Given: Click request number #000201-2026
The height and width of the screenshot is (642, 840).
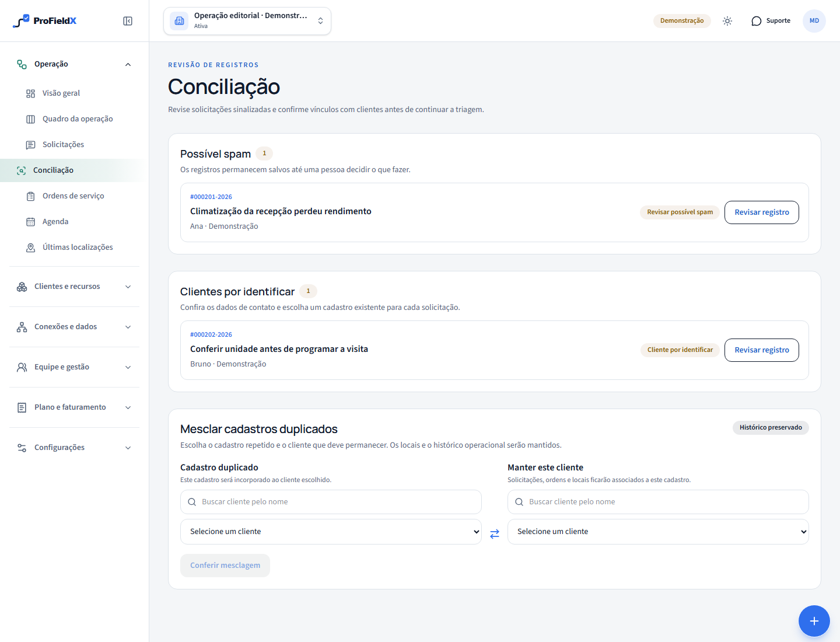Looking at the screenshot, I should [x=211, y=197].
